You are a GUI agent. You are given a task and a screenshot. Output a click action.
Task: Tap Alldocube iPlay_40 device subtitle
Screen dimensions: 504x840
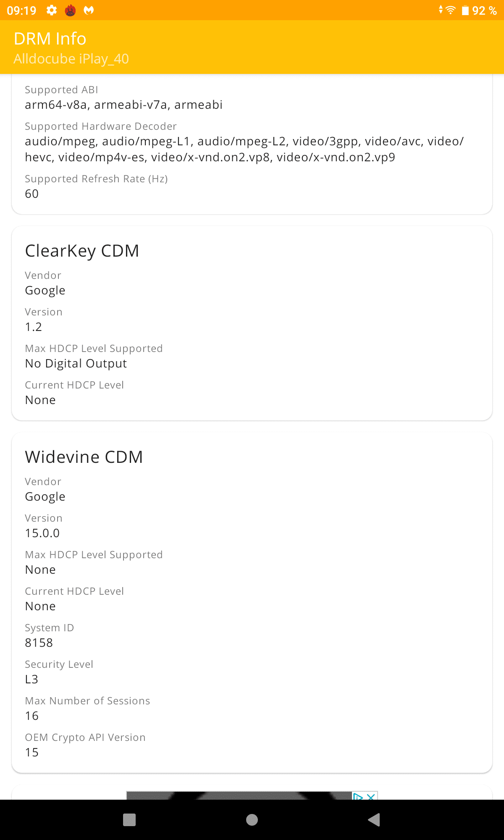pyautogui.click(x=71, y=59)
